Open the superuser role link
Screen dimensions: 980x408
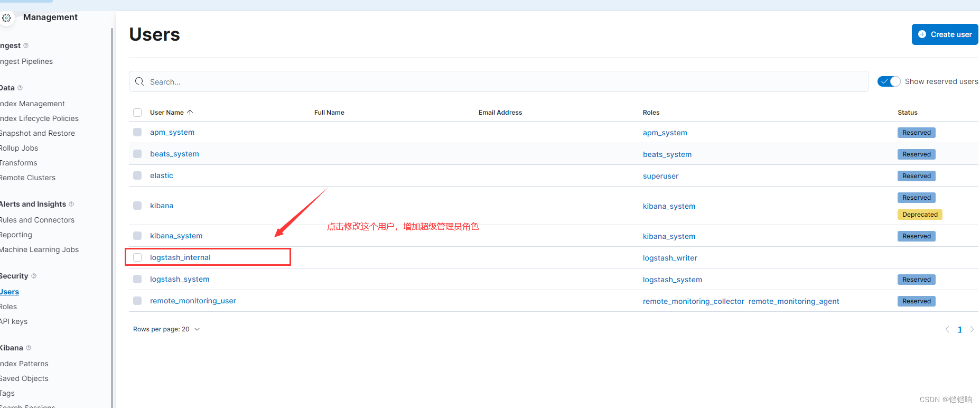point(660,176)
